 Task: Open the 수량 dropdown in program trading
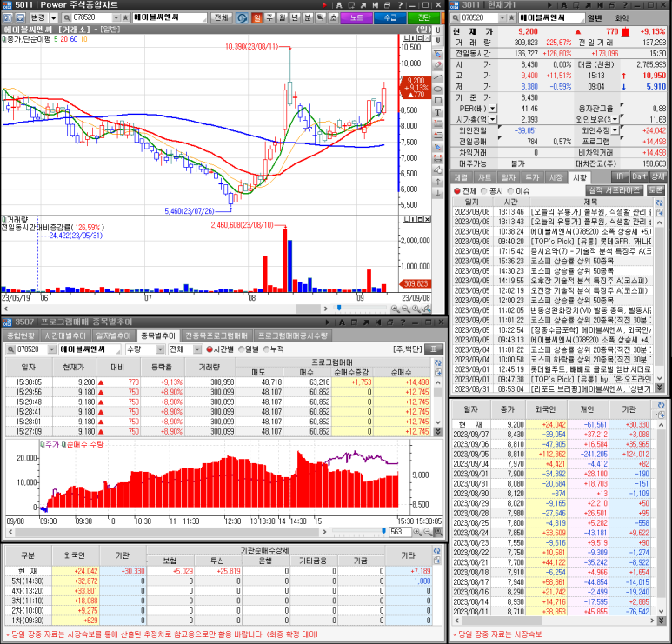tap(160, 349)
